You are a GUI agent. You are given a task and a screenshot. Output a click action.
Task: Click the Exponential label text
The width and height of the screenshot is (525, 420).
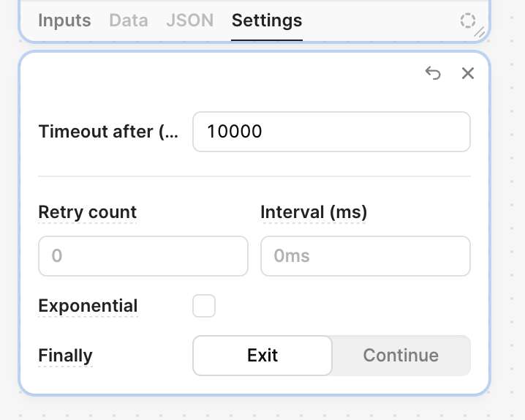[x=88, y=306]
